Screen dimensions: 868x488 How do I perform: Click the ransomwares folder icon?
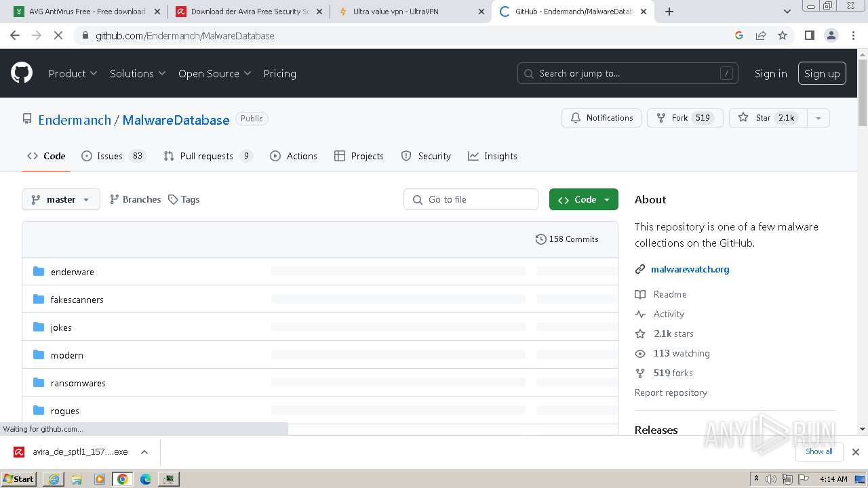click(39, 383)
